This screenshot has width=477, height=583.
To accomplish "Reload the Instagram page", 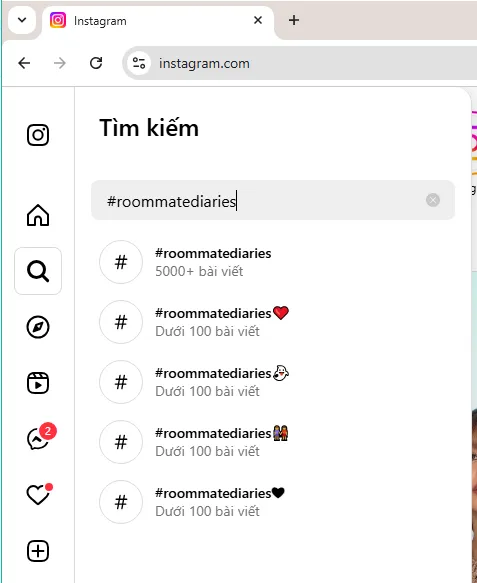I will click(96, 63).
